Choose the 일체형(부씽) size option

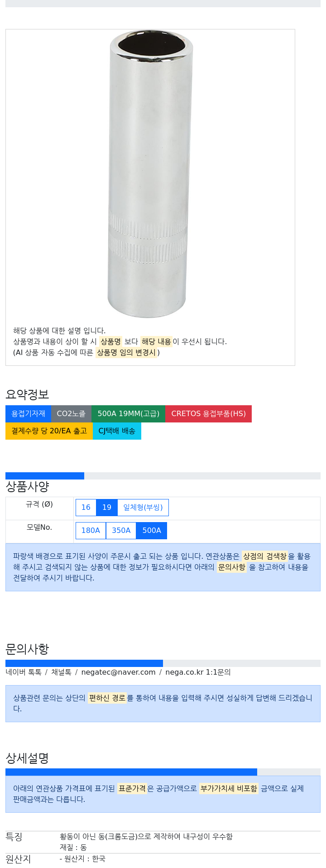pos(143,508)
